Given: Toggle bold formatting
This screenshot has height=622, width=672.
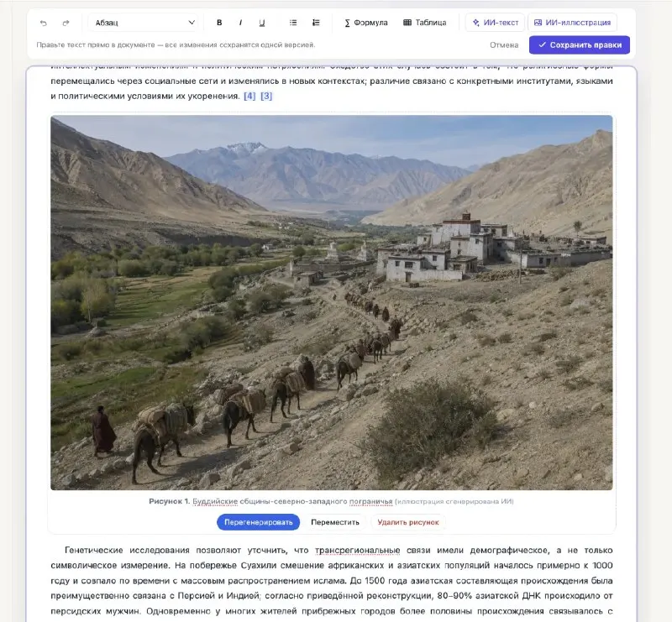Looking at the screenshot, I should (x=219, y=23).
